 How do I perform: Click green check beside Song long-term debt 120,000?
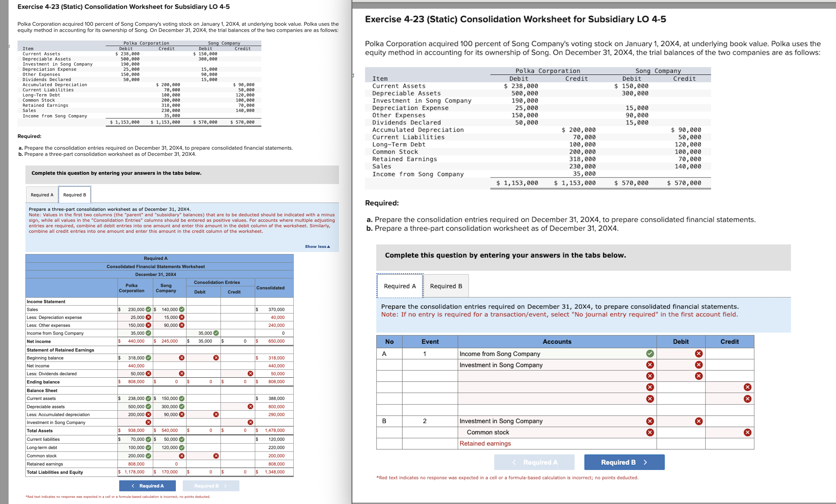[182, 447]
